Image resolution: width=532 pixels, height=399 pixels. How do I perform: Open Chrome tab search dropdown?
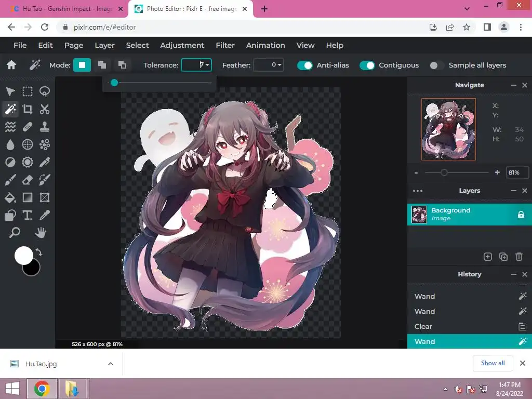467,9
